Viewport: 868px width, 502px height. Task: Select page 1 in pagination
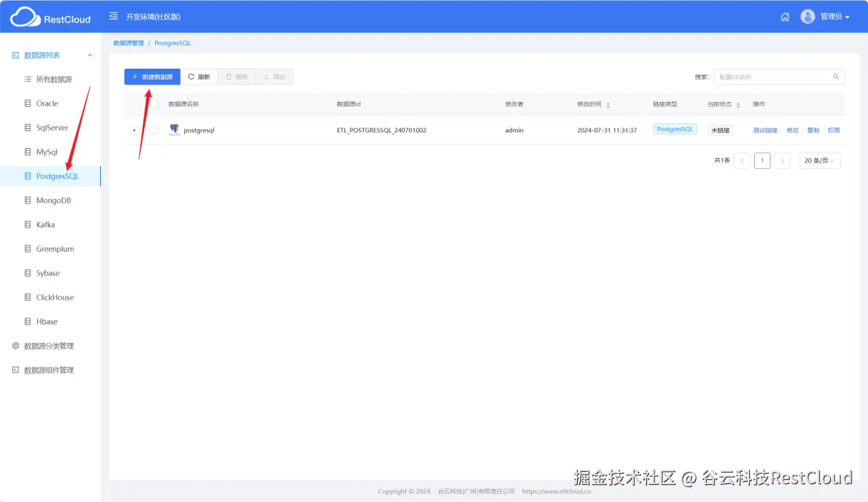(x=762, y=160)
